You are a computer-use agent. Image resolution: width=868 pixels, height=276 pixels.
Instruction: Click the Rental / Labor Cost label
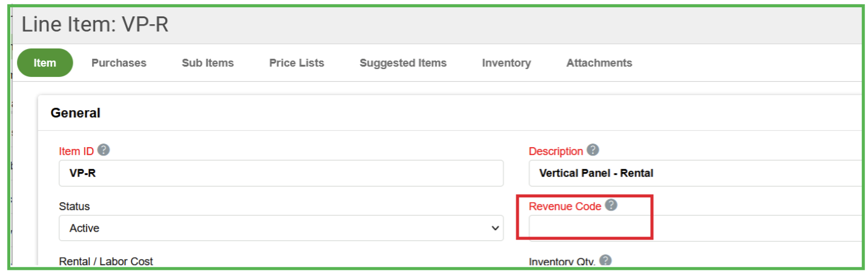click(x=106, y=261)
